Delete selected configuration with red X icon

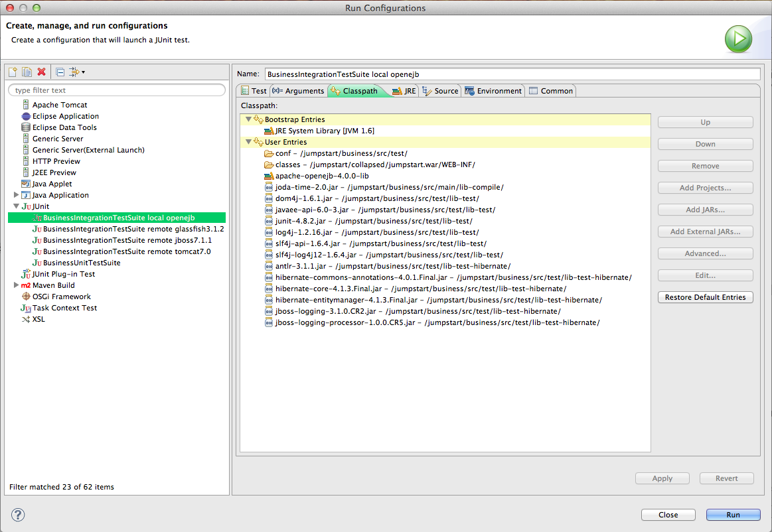(x=42, y=72)
